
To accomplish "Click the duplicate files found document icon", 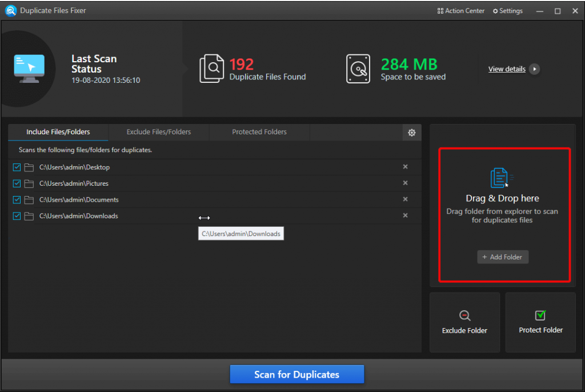I will point(211,69).
